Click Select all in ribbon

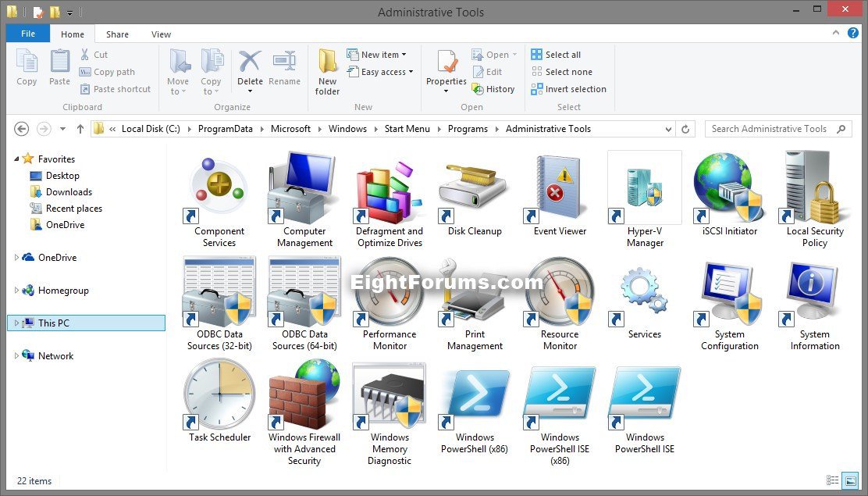click(x=556, y=55)
